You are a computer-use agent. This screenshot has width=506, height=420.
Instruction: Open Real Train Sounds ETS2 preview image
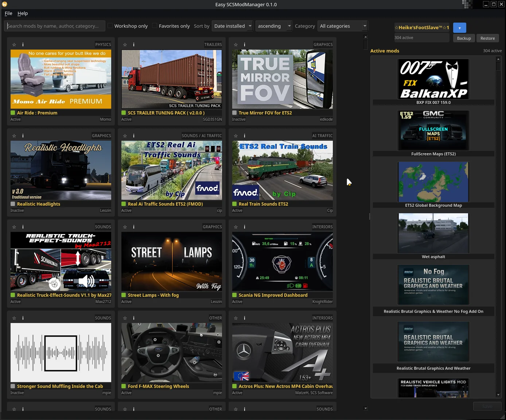click(283, 170)
